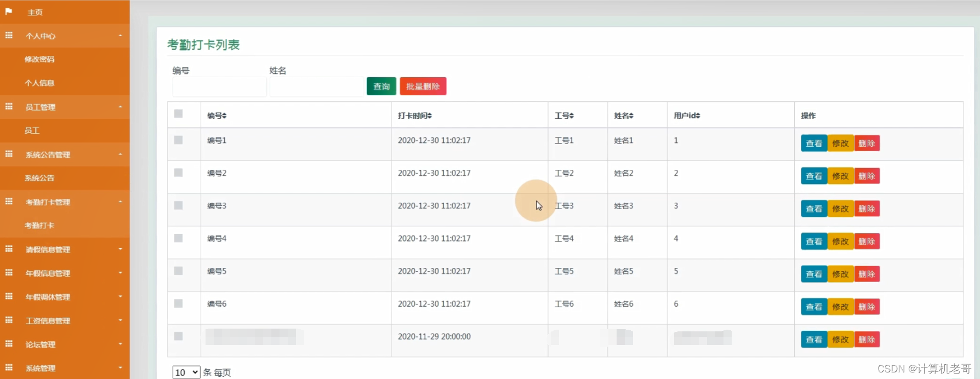Sort table by 编号 column arrows
The width and height of the screenshot is (980, 379).
tap(224, 116)
